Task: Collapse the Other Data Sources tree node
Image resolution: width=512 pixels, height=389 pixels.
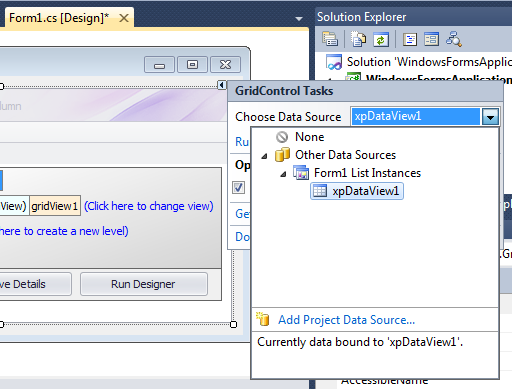Action: (264, 156)
